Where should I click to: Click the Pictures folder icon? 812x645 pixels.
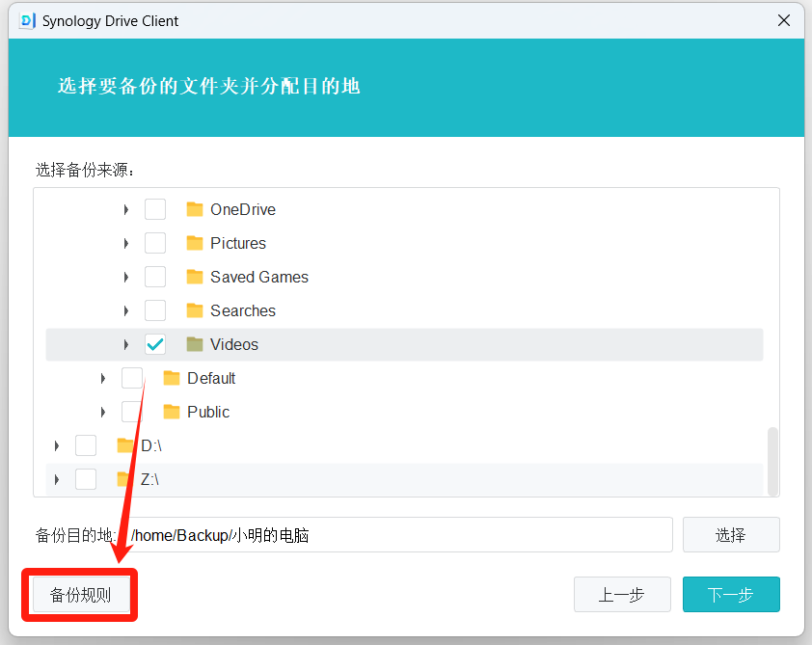pos(195,243)
